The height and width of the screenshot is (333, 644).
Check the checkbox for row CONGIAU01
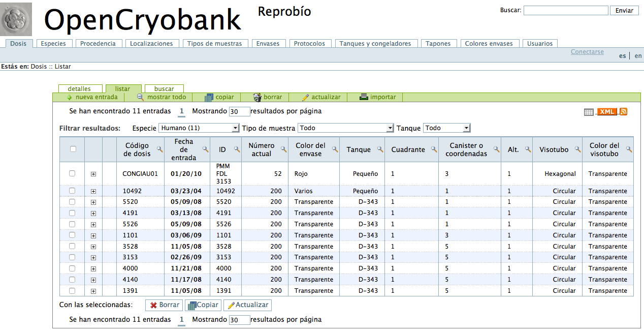point(71,173)
